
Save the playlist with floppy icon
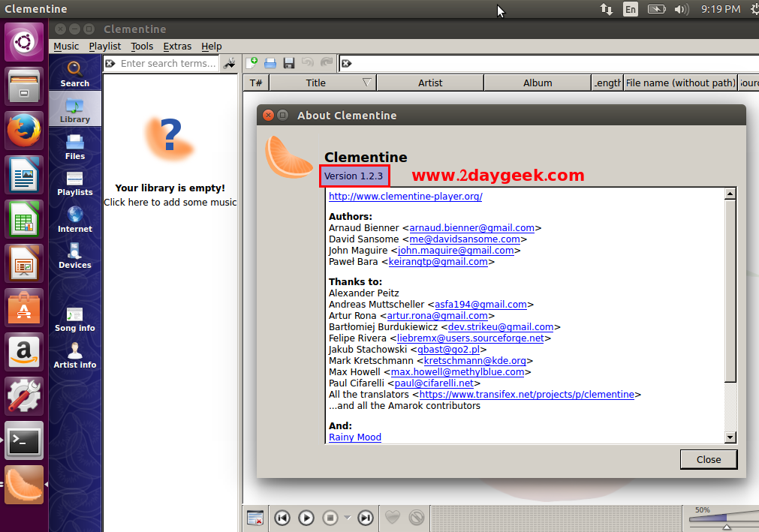289,63
